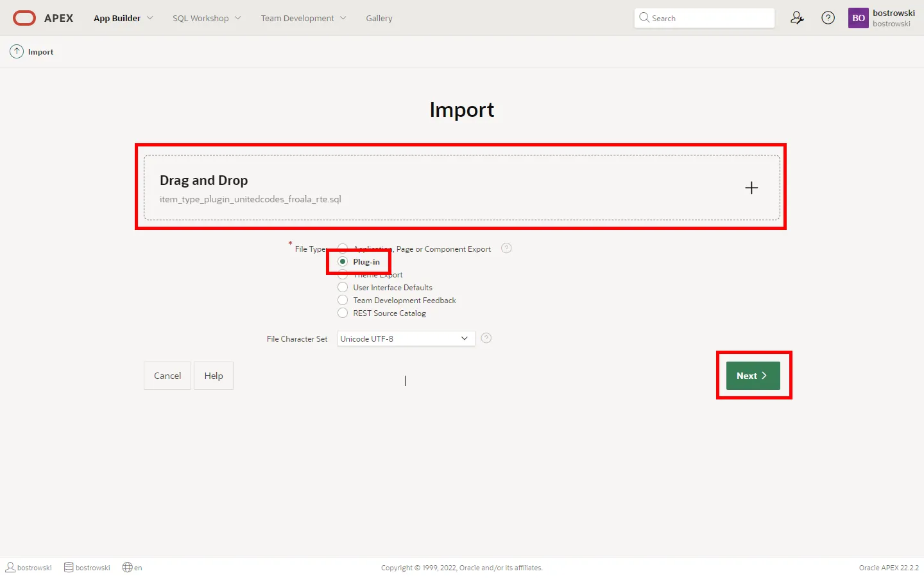Go to the Gallery tab
Screen dimensions: 924x578
click(379, 18)
